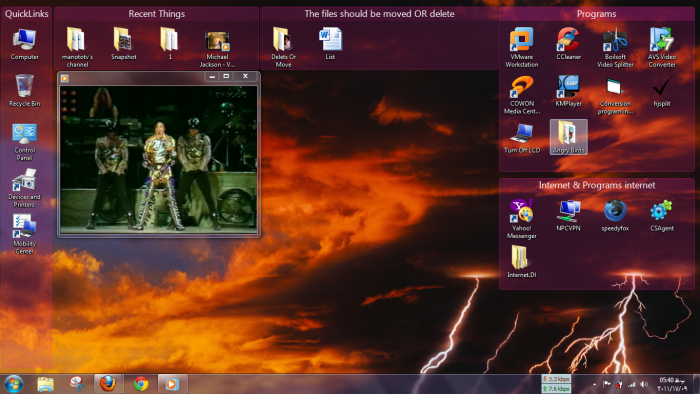The image size is (700, 394).
Task: Launch CCleaner
Action: [x=568, y=44]
